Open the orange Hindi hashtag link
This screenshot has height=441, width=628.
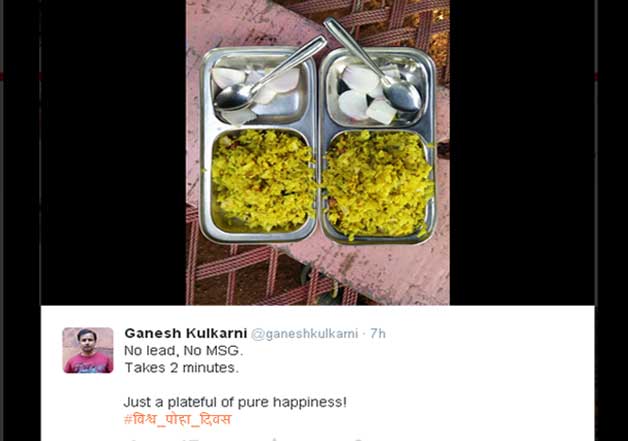(x=177, y=419)
